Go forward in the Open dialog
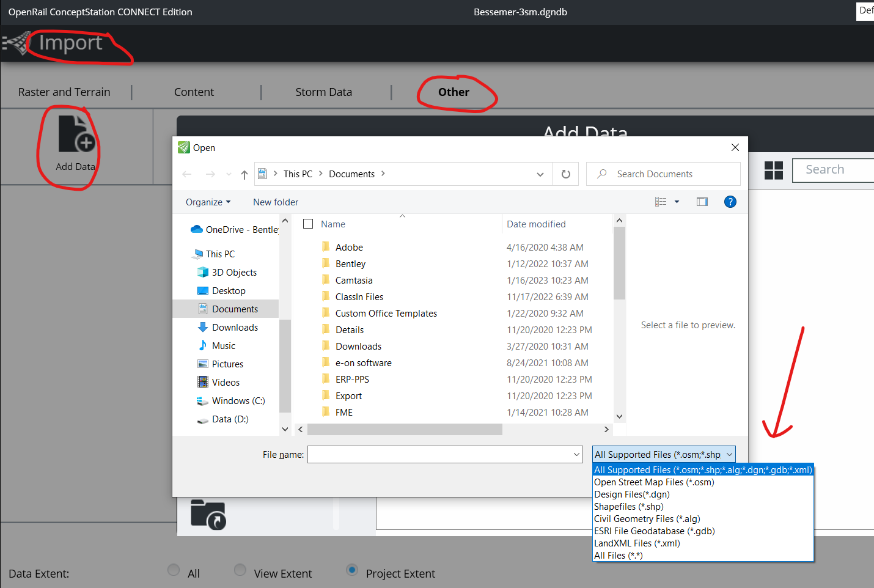 (x=210, y=174)
